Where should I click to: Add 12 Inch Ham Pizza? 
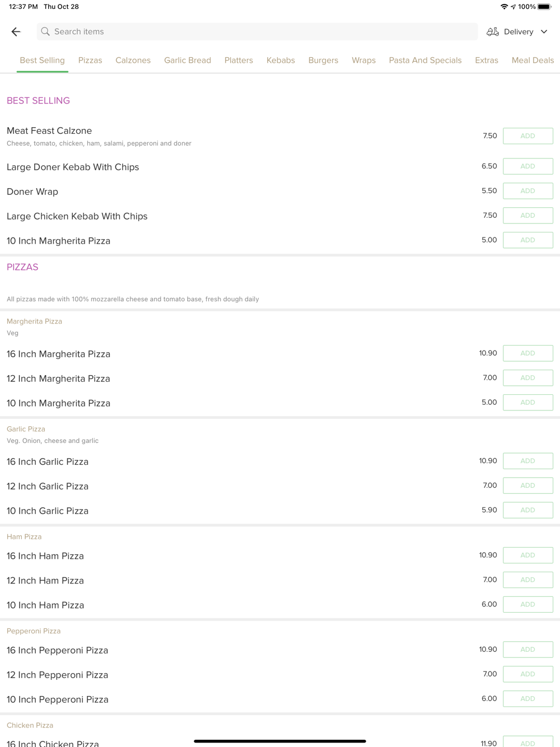click(528, 580)
